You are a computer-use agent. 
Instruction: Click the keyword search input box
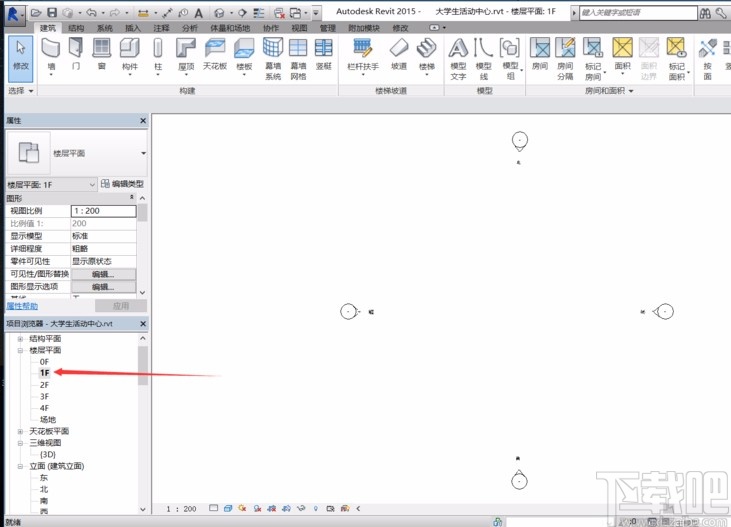click(x=638, y=13)
